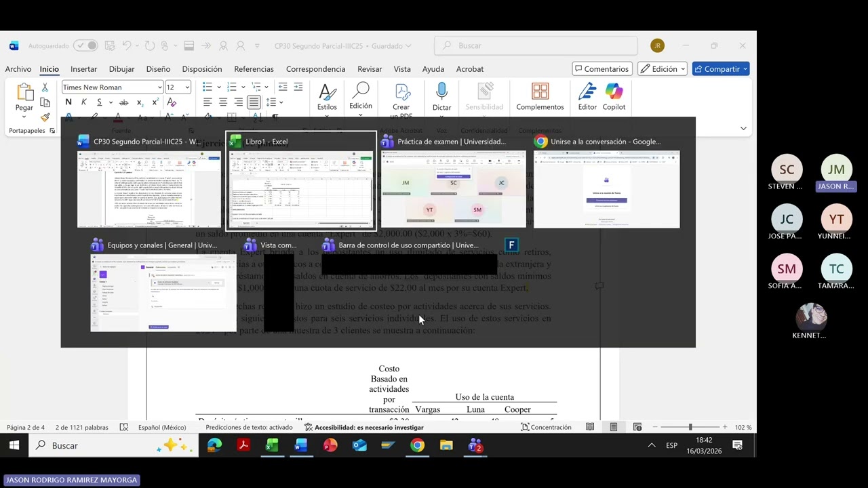868x488 pixels.
Task: Click the increase indent icon
Action: (299, 87)
